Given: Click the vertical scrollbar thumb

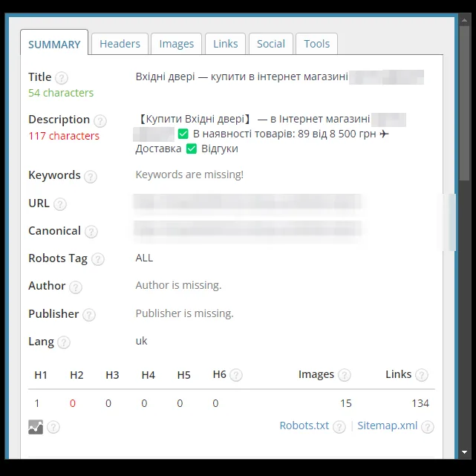Looking at the screenshot, I should pyautogui.click(x=464, y=103).
